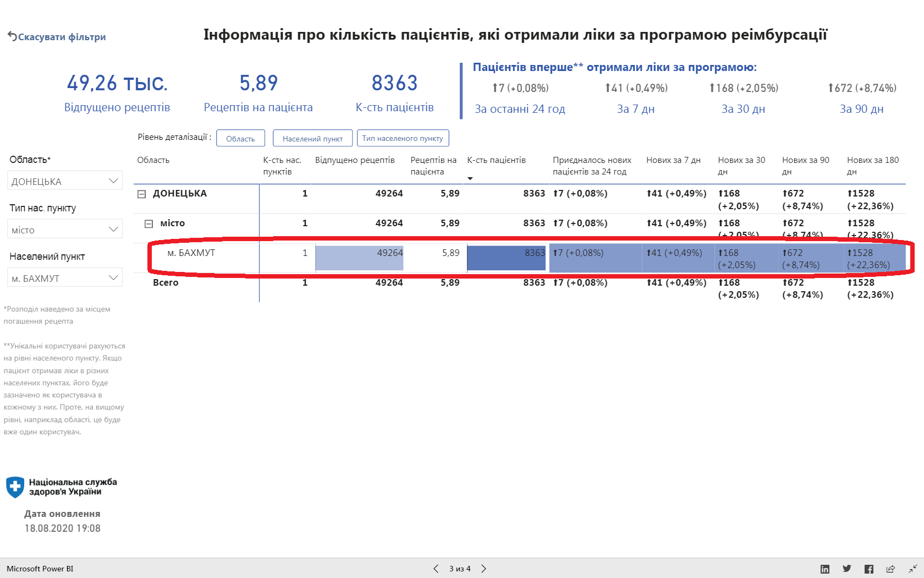Open the Область dropdown
This screenshot has height=578, width=924.
[x=65, y=181]
